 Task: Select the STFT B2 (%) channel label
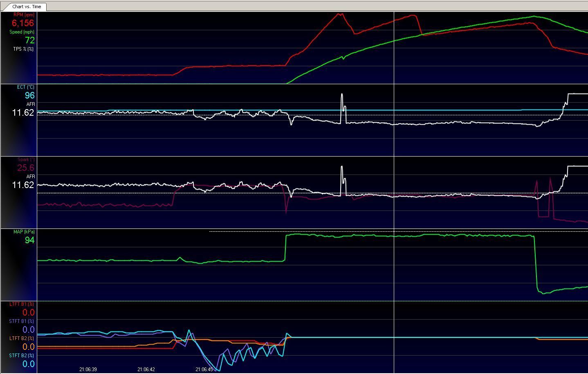(x=22, y=356)
